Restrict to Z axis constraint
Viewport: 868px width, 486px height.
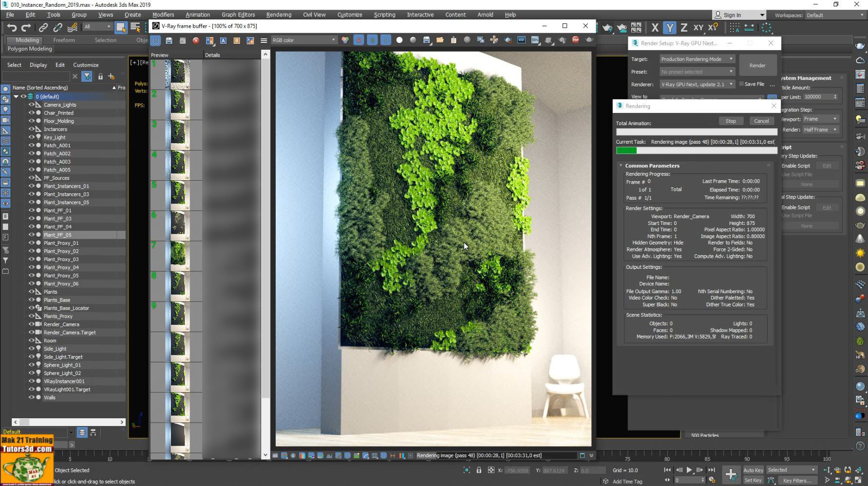pyautogui.click(x=684, y=28)
